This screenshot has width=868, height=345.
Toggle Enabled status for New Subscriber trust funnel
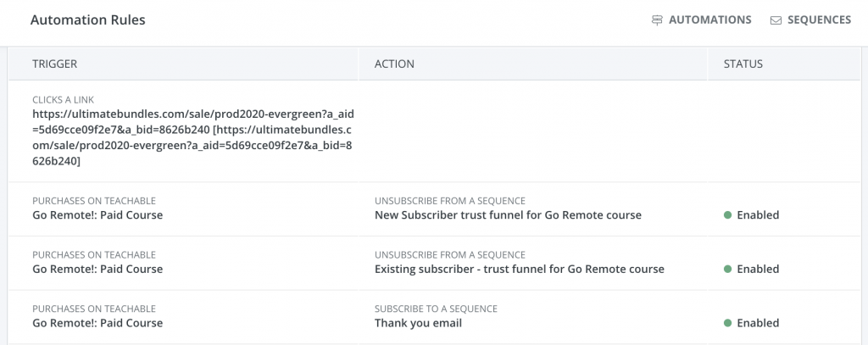pos(758,215)
